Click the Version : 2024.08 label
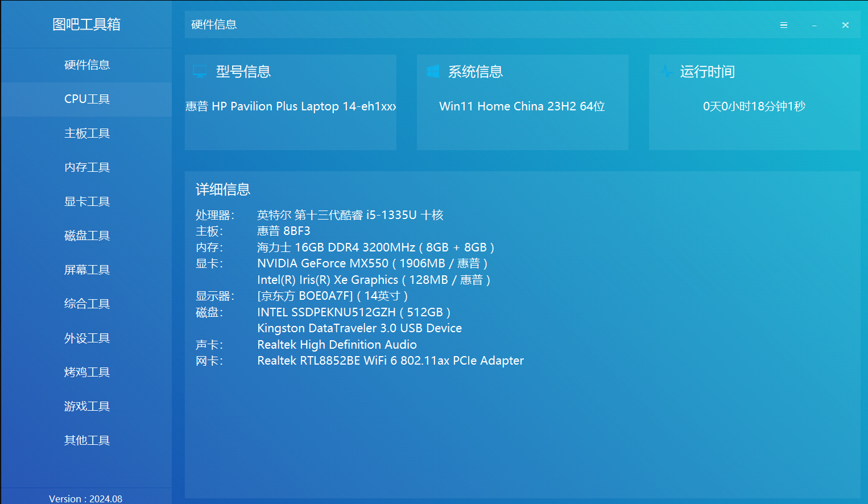868x504 pixels. tap(85, 498)
